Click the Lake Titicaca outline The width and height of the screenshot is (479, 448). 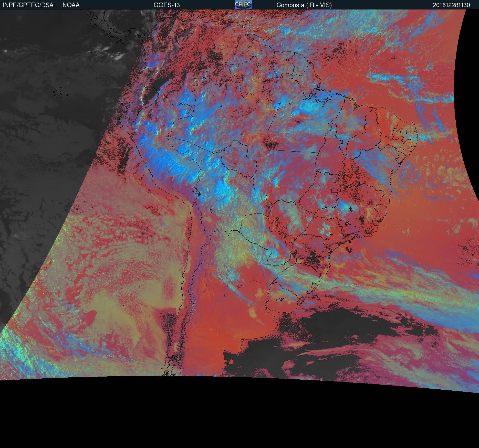point(196,191)
